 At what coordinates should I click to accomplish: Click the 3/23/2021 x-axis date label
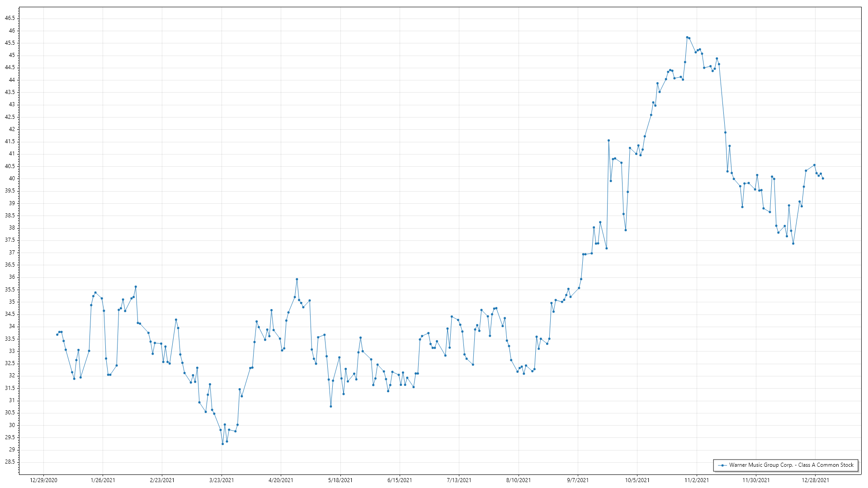222,480
